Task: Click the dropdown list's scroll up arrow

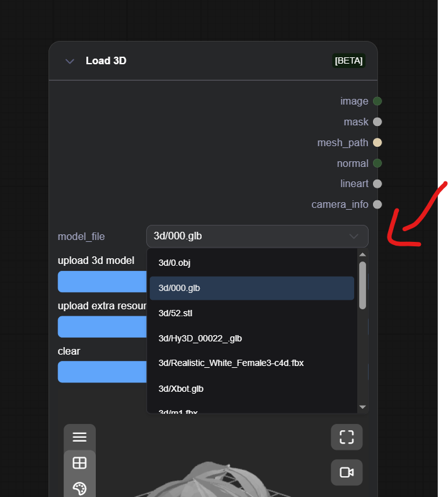Action: point(362,254)
